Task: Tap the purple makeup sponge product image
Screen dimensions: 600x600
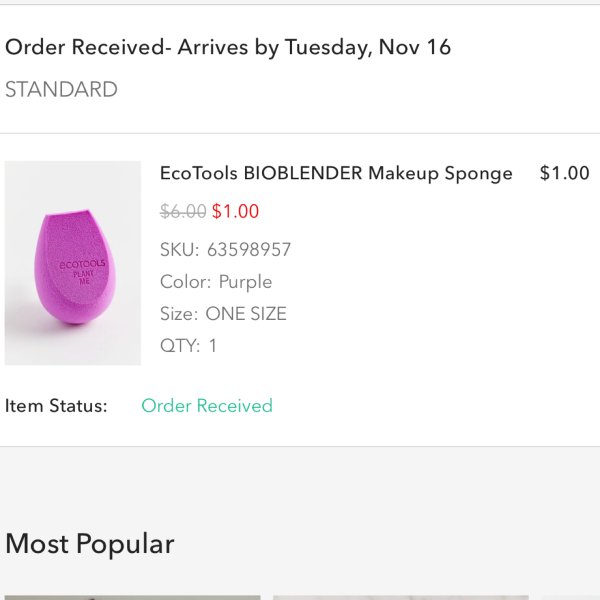Action: pos(73,263)
